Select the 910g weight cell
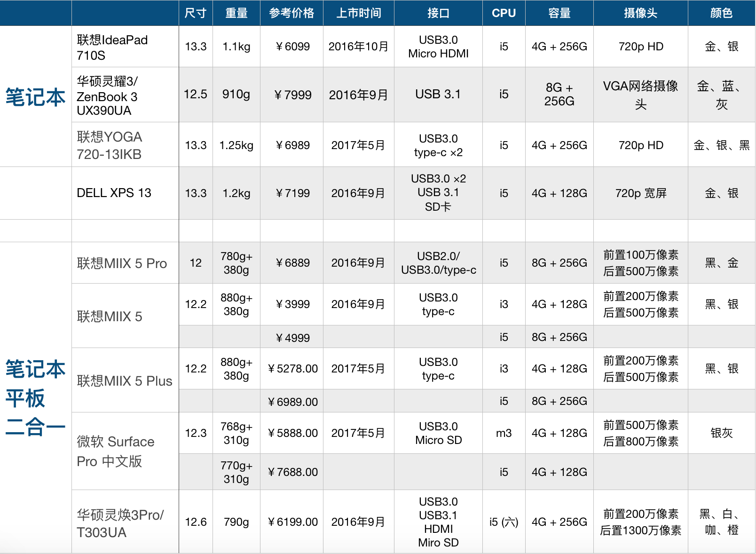Screen dimensions: 756x554 [236, 95]
